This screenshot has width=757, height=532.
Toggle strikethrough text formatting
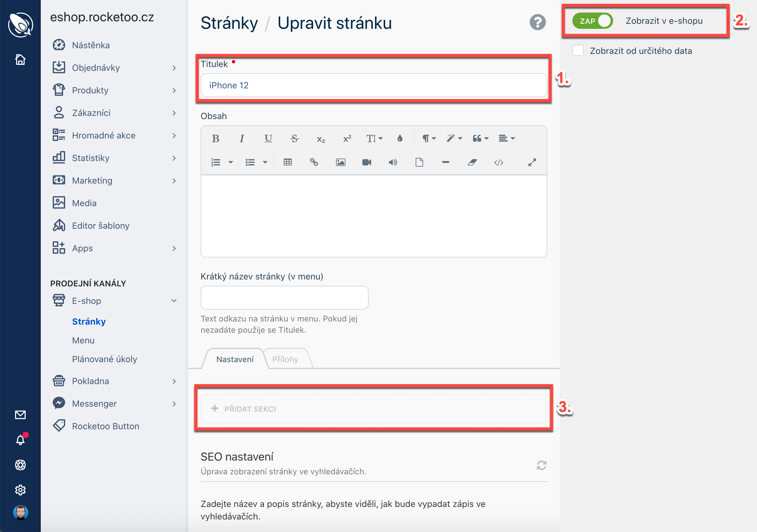[x=294, y=138]
